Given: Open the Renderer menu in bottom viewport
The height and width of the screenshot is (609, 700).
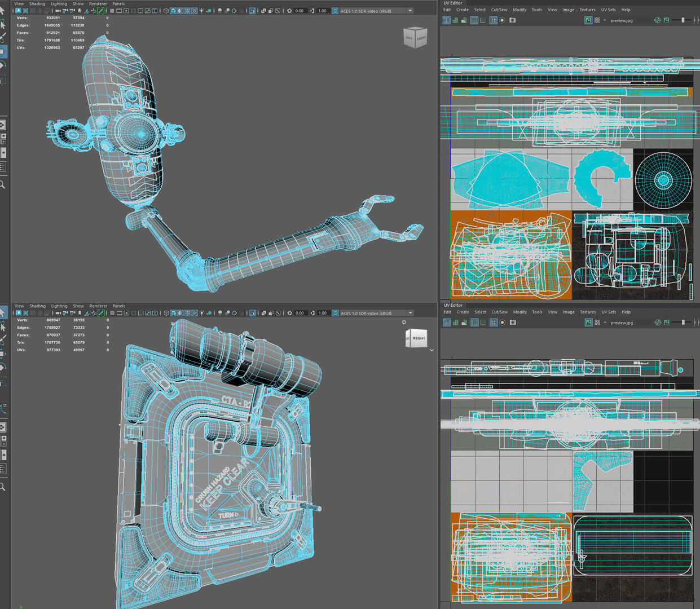Looking at the screenshot, I should click(98, 306).
